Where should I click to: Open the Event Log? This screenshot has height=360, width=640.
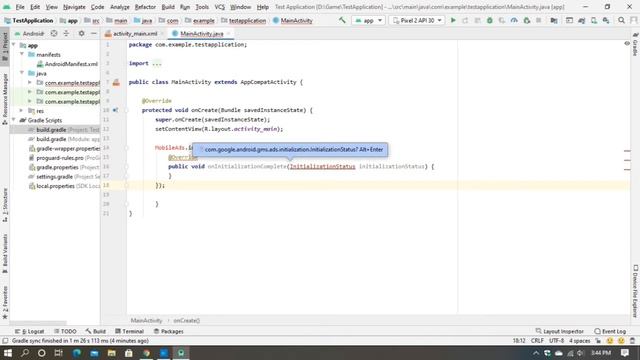pyautogui.click(x=611, y=331)
